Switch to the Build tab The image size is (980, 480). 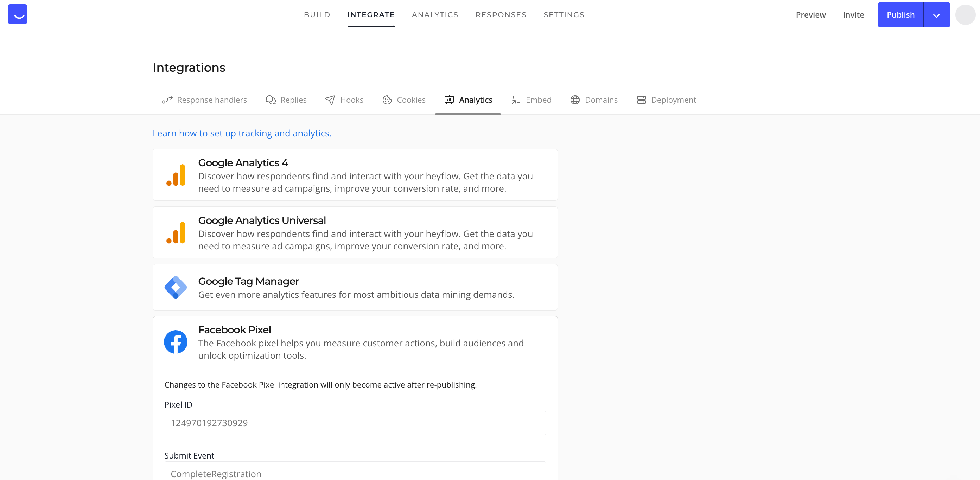point(317,14)
